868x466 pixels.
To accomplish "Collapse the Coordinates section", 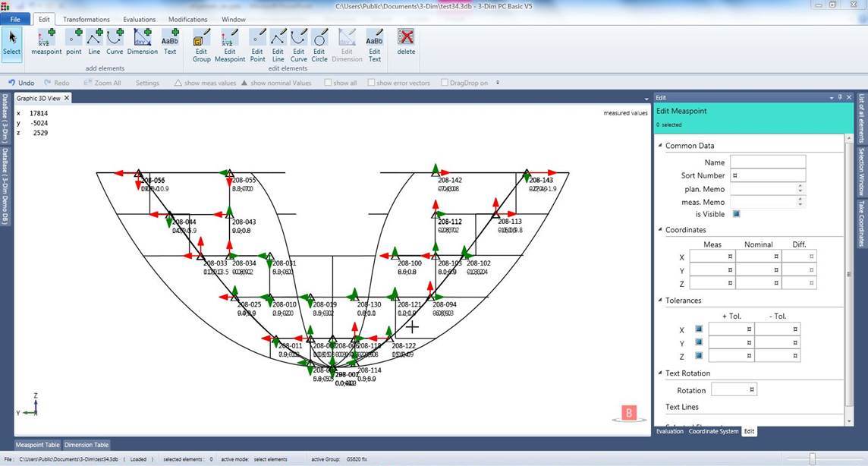I will click(x=660, y=230).
